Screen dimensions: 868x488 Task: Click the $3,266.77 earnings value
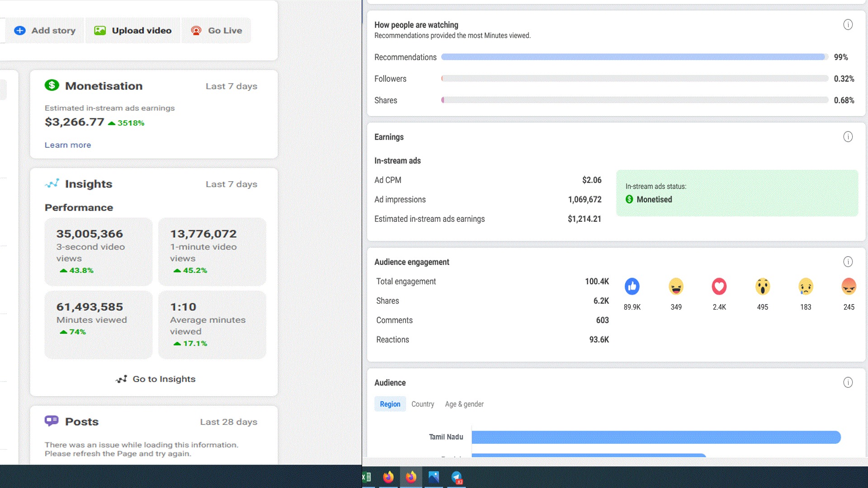click(x=75, y=122)
